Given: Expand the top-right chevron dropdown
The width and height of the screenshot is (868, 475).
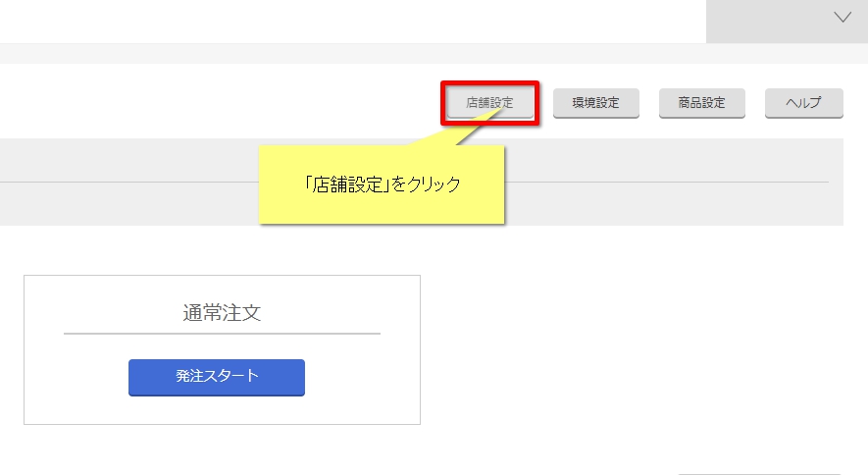Looking at the screenshot, I should pos(842,17).
